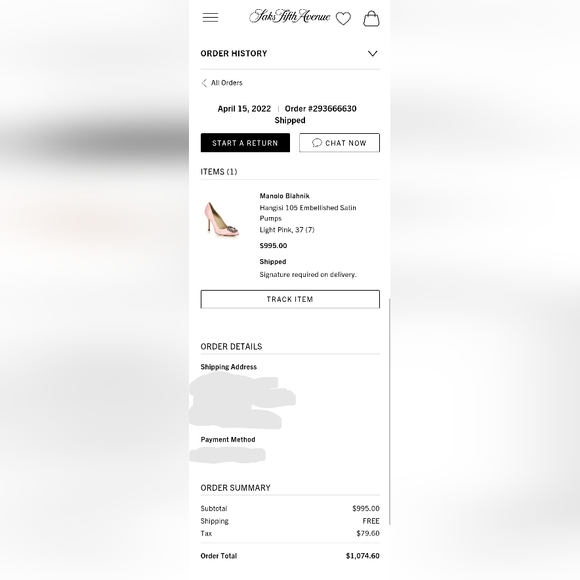
Task: Open the pink pump product thumbnail
Action: pos(222,219)
